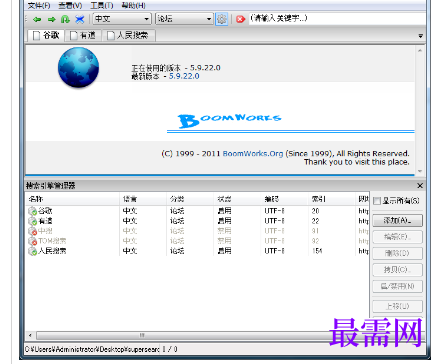Screen dimensions: 441x364
Task: Open the 工具(T) menu
Action: pyautogui.click(x=102, y=5)
